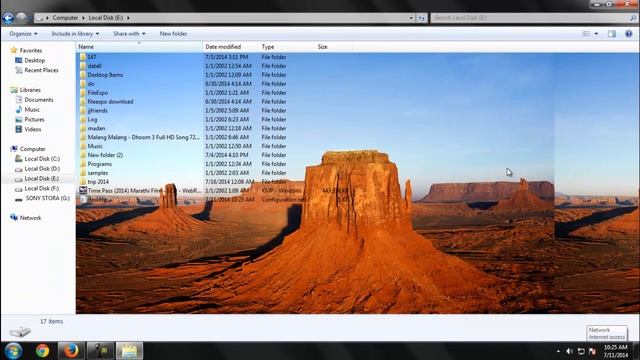Click Local Disk (E:) in address breadcrumb

pos(106,18)
